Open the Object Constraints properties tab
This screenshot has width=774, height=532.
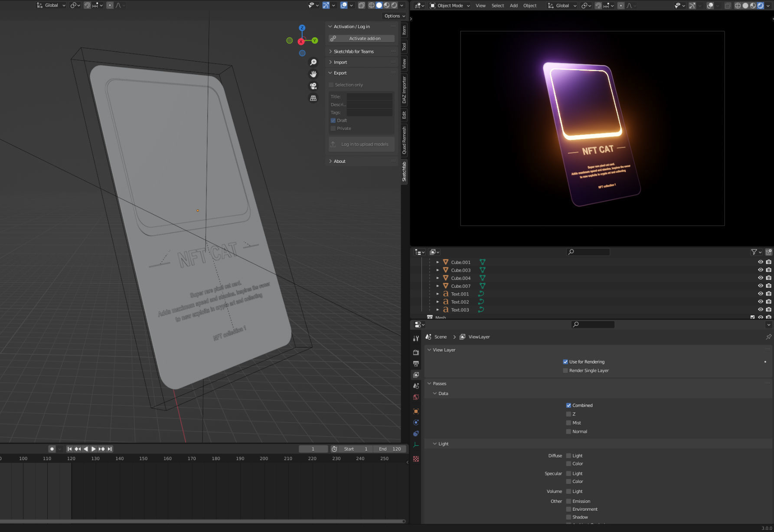416,434
